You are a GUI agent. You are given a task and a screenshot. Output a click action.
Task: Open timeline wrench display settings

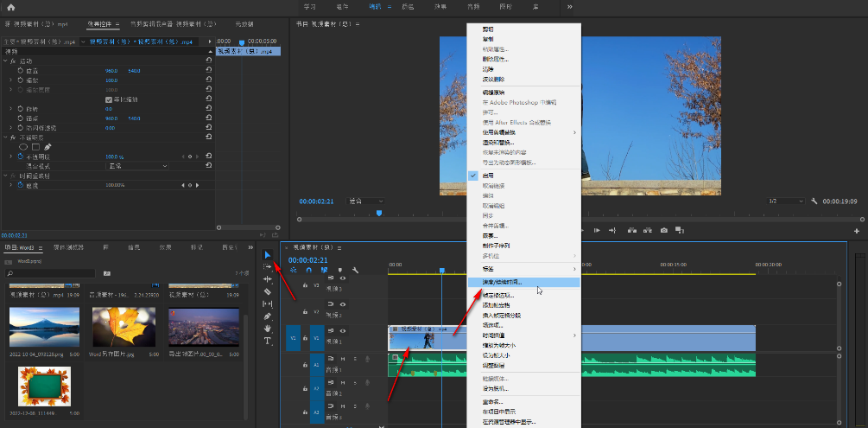(x=355, y=271)
